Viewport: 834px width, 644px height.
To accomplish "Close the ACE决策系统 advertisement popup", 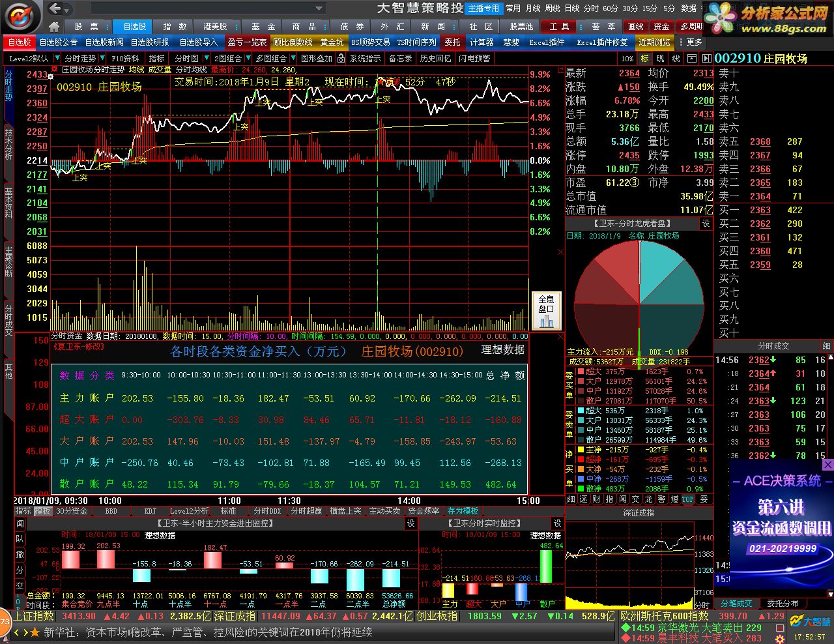I will click(827, 465).
